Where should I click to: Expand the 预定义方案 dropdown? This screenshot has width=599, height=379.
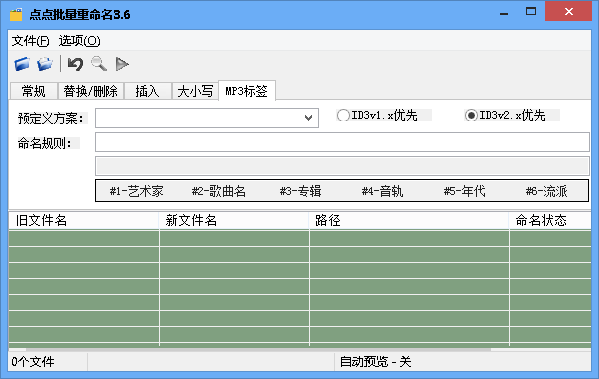tap(309, 118)
